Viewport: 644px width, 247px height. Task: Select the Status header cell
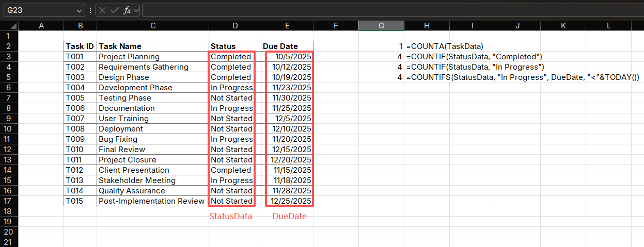point(235,46)
